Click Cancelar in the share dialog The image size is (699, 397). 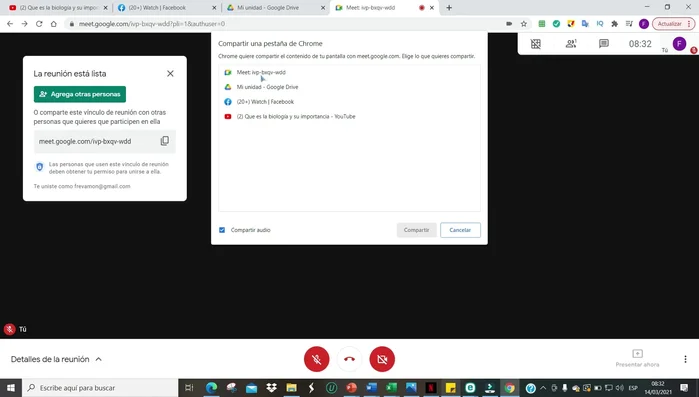(x=460, y=230)
